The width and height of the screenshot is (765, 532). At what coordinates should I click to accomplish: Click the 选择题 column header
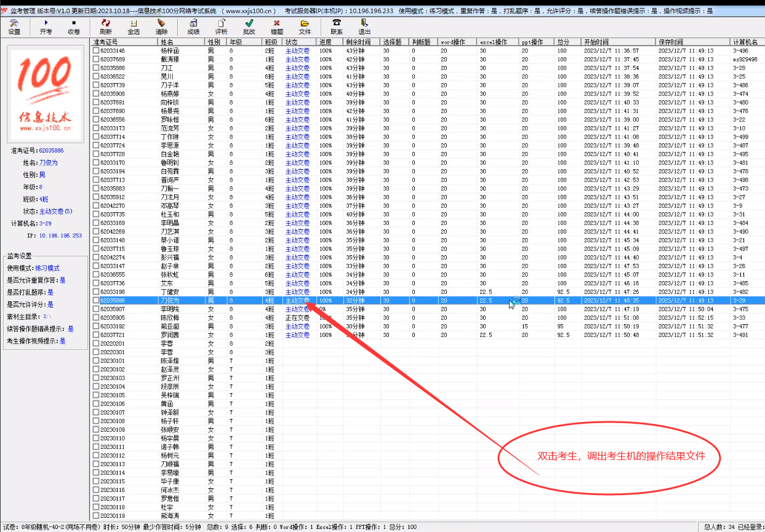[395, 42]
